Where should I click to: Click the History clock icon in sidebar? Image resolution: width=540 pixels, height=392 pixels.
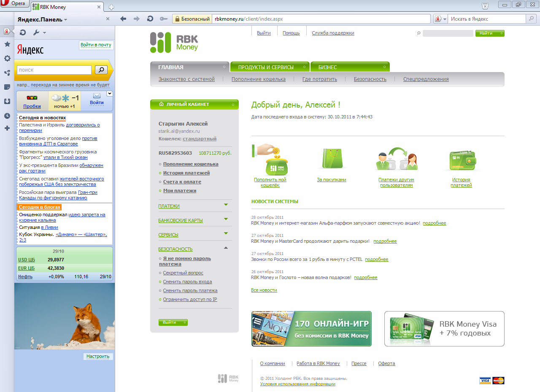7,115
